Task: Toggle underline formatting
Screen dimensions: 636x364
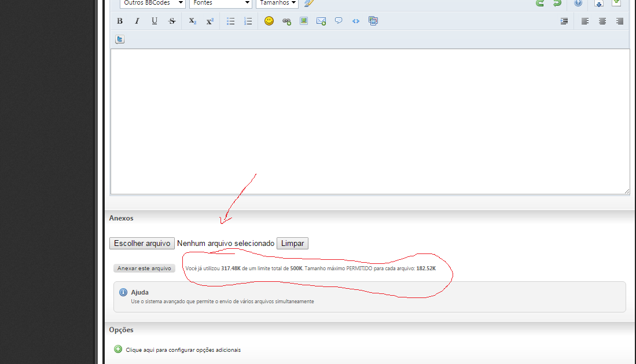Action: [x=154, y=21]
